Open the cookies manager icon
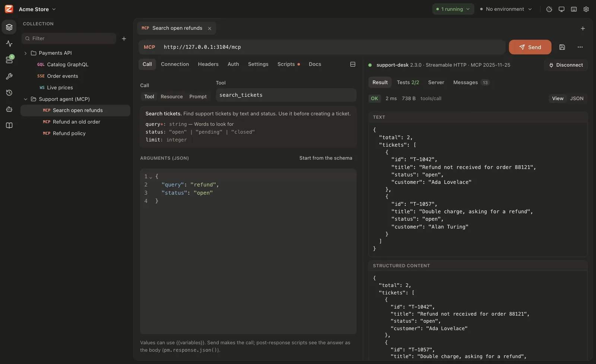Screen dimensions: 596x364 tap(549, 9)
